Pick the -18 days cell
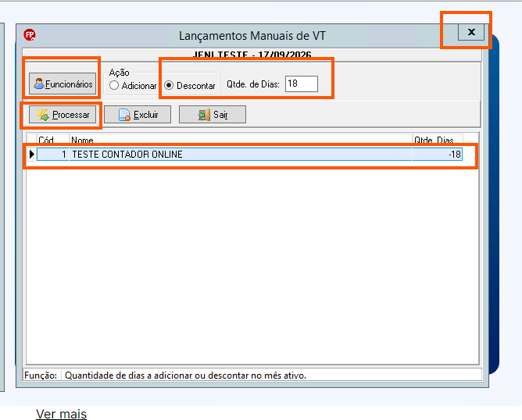Viewport: 522px width, 420px height. pyautogui.click(x=437, y=155)
